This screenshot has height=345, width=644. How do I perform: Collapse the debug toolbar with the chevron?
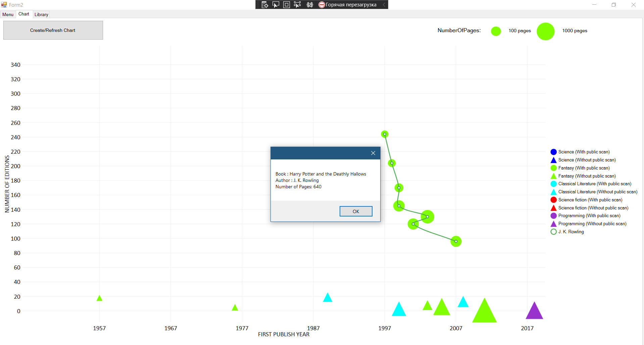384,5
